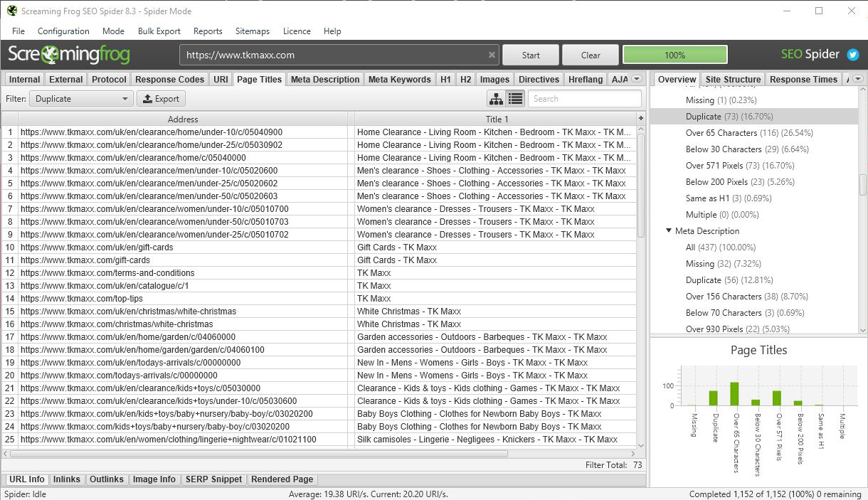This screenshot has height=500, width=868.
Task: Open the Rendered Page bottom tab
Action: click(x=282, y=479)
